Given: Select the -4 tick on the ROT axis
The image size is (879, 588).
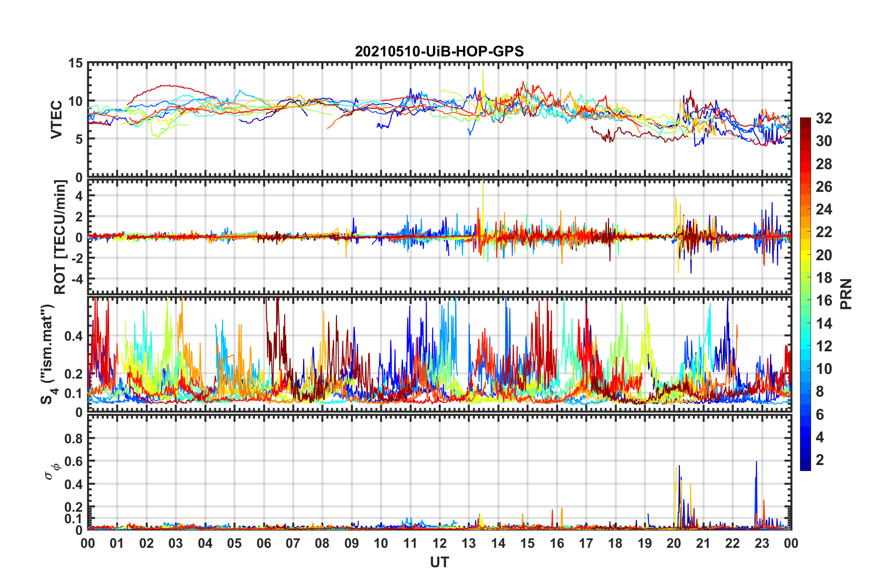Looking at the screenshot, I should click(77, 279).
